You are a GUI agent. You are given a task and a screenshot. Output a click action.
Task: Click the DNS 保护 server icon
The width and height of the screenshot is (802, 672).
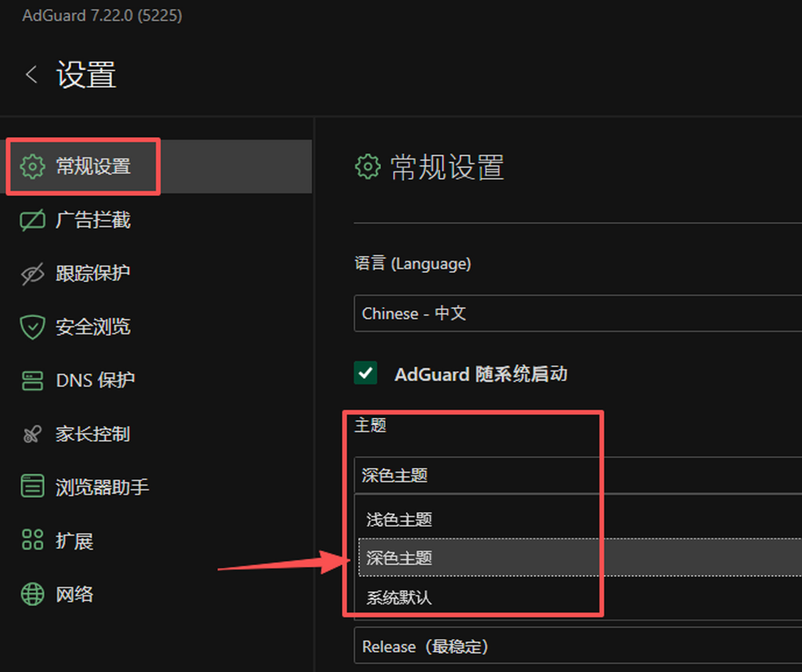pyautogui.click(x=32, y=380)
